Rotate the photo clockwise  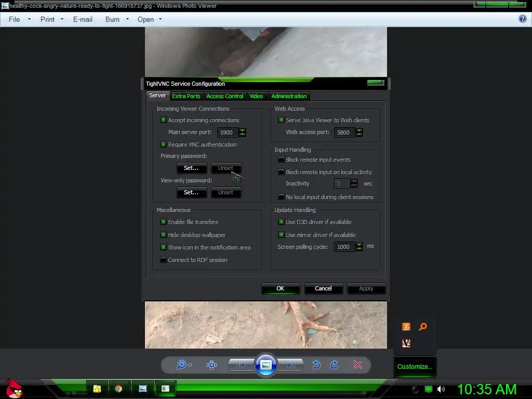coord(334,365)
